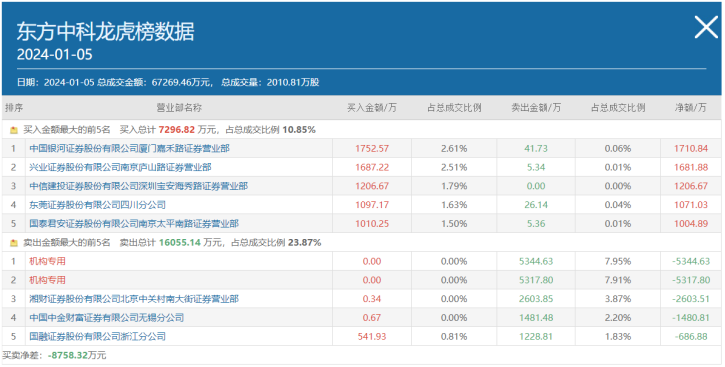Select the 2.51% proportion cell
Image resolution: width=725 pixels, height=367 pixels.
(454, 167)
